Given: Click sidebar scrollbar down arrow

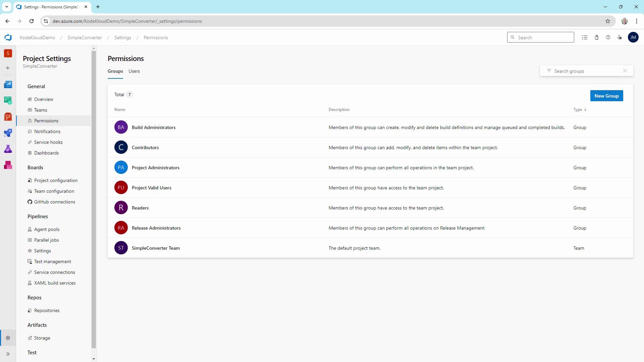Looking at the screenshot, I should coord(94,359).
